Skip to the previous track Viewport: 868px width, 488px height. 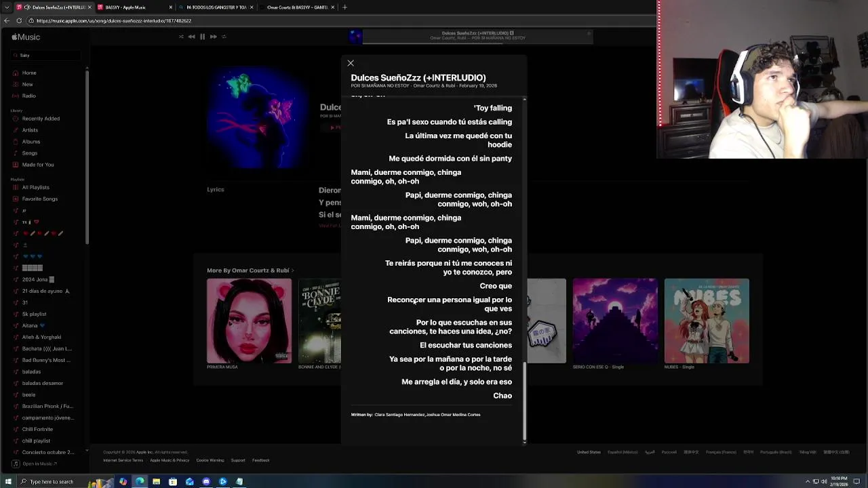pos(191,37)
